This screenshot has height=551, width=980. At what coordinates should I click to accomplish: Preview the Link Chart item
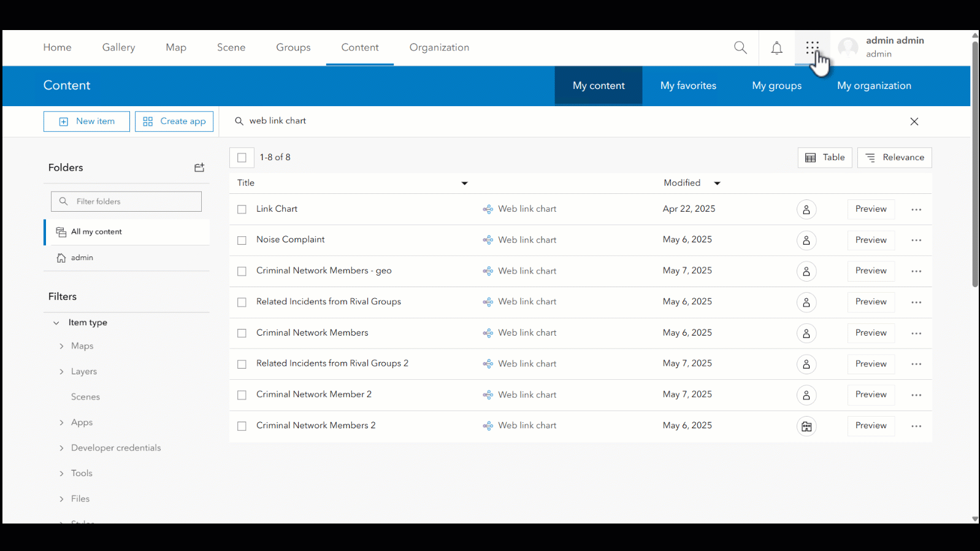pos(871,209)
